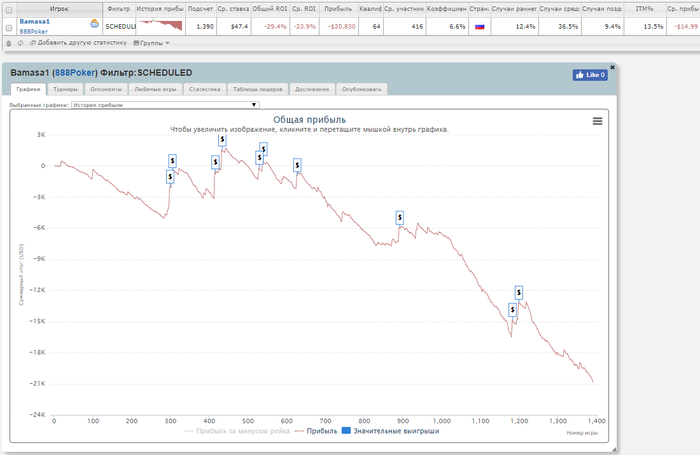The height and width of the screenshot is (455, 700).
Task: Click the 'Коэффициен' column header
Action: point(447,9)
